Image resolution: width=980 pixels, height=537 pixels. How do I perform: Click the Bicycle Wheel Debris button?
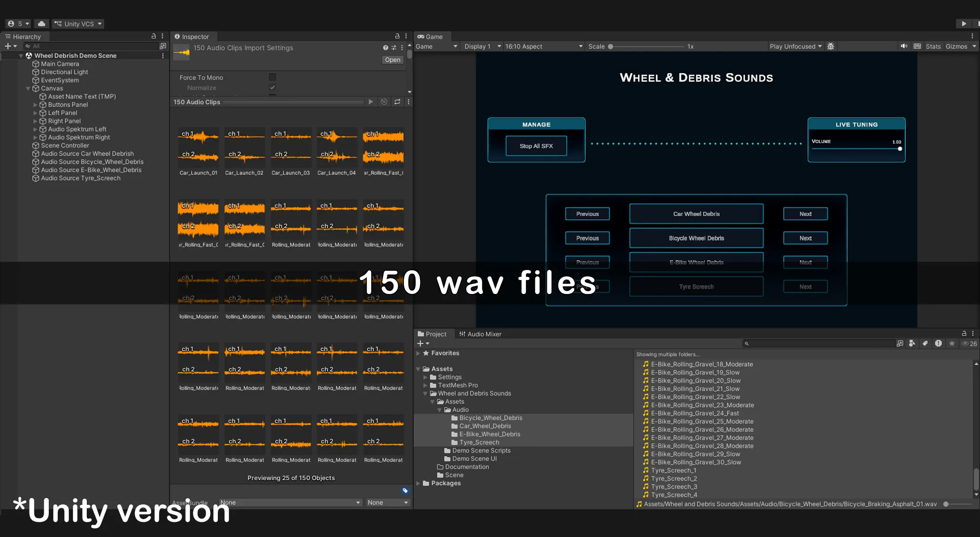click(x=696, y=238)
